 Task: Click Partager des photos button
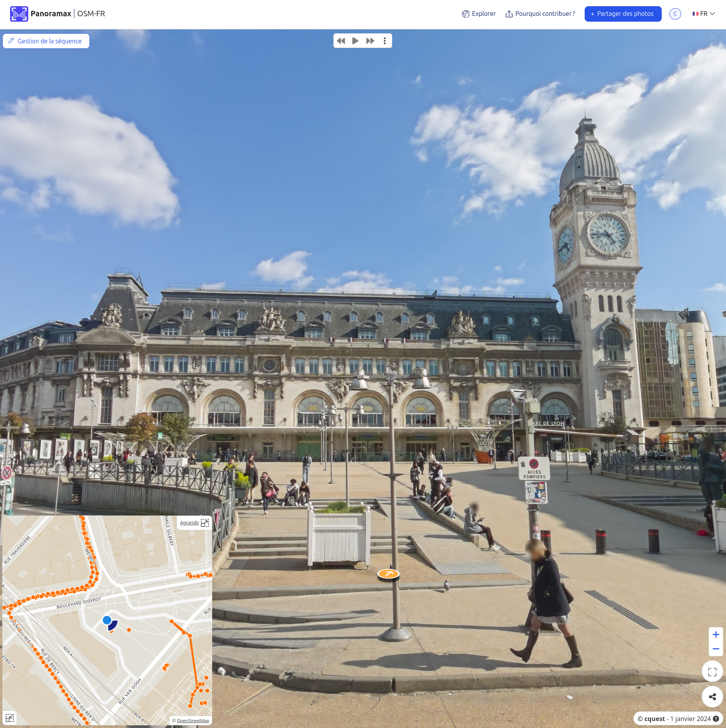(x=623, y=14)
